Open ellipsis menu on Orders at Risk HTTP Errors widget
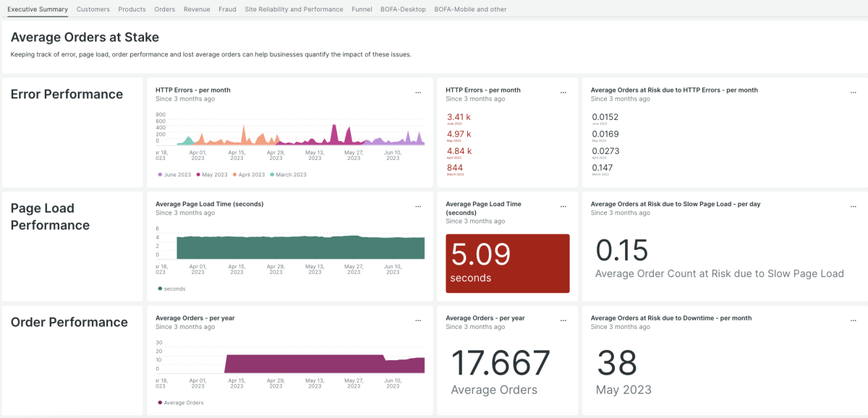The height and width of the screenshot is (418, 868). (x=854, y=93)
